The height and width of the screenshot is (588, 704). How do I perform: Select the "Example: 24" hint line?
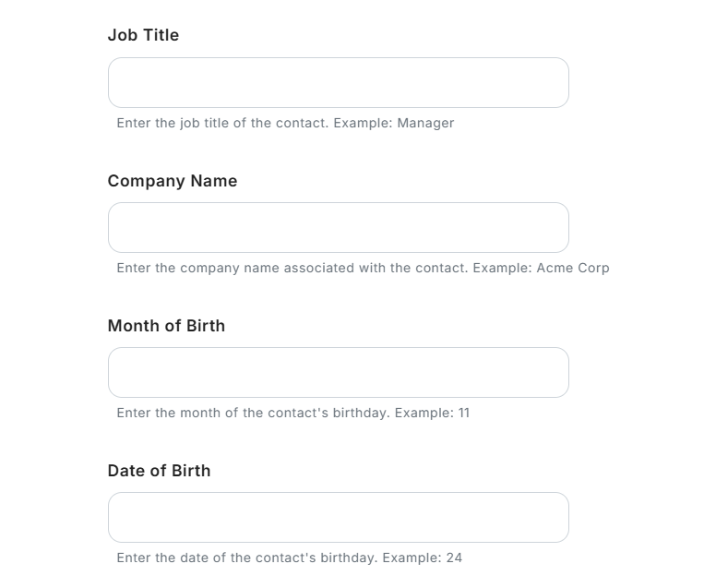pyautogui.click(x=289, y=558)
